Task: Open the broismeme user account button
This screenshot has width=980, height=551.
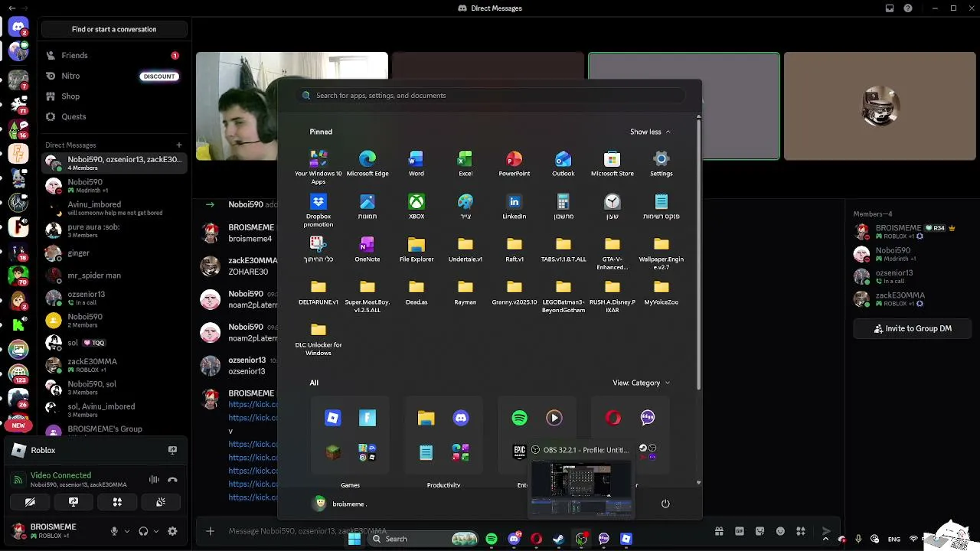Action: (x=340, y=504)
